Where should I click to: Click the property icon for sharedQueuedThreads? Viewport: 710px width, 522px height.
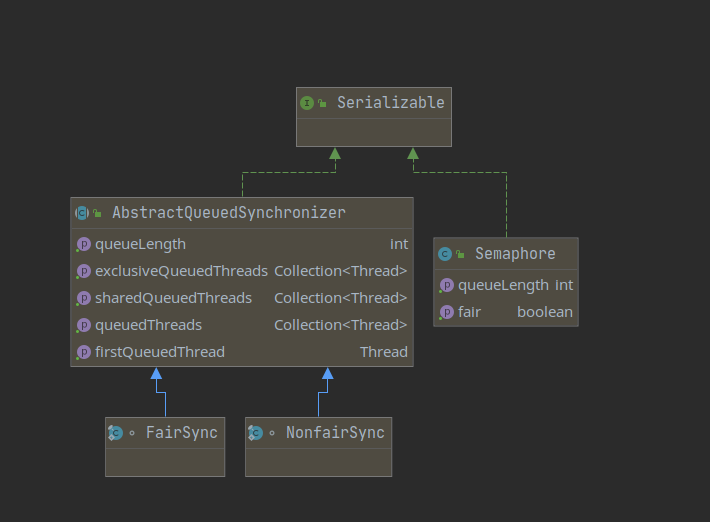[x=84, y=298]
